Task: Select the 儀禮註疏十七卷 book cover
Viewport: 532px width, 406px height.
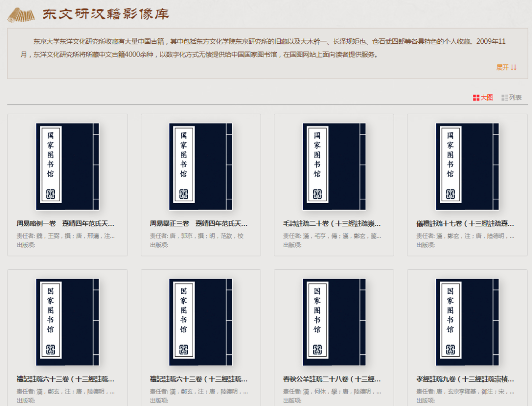Action: pyautogui.click(x=467, y=167)
